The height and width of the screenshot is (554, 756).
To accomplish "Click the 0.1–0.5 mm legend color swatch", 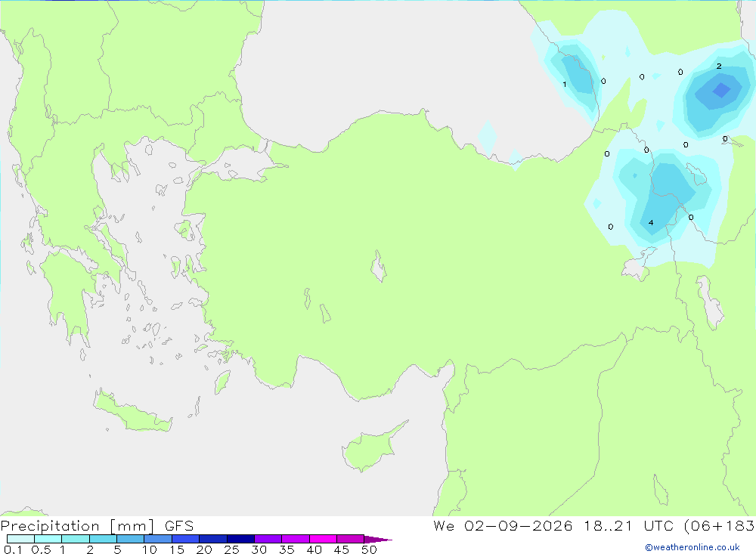I will click(20, 539).
